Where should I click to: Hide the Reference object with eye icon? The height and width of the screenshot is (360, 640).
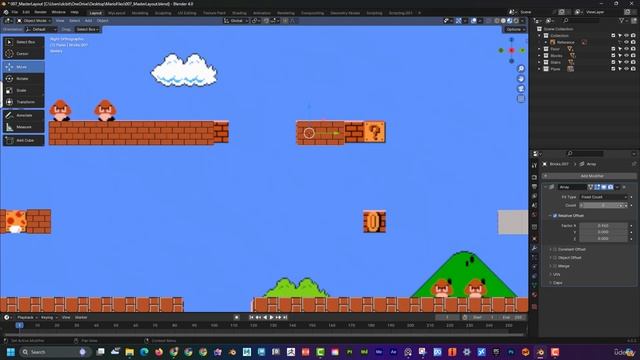coord(627,42)
